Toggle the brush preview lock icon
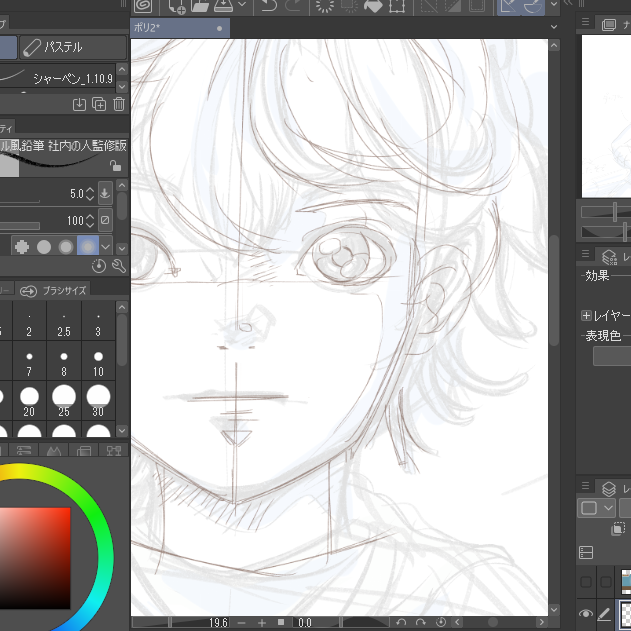 [x=115, y=165]
